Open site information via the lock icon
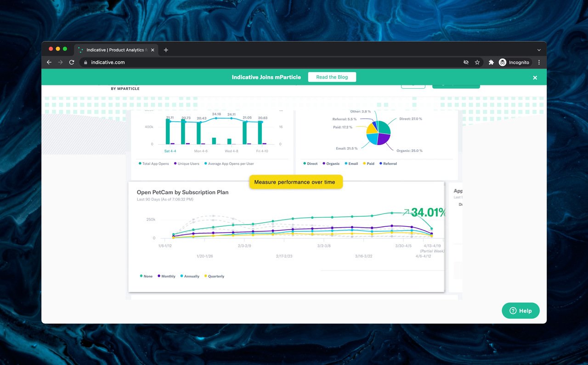Screen dimensions: 588x365 (85, 62)
